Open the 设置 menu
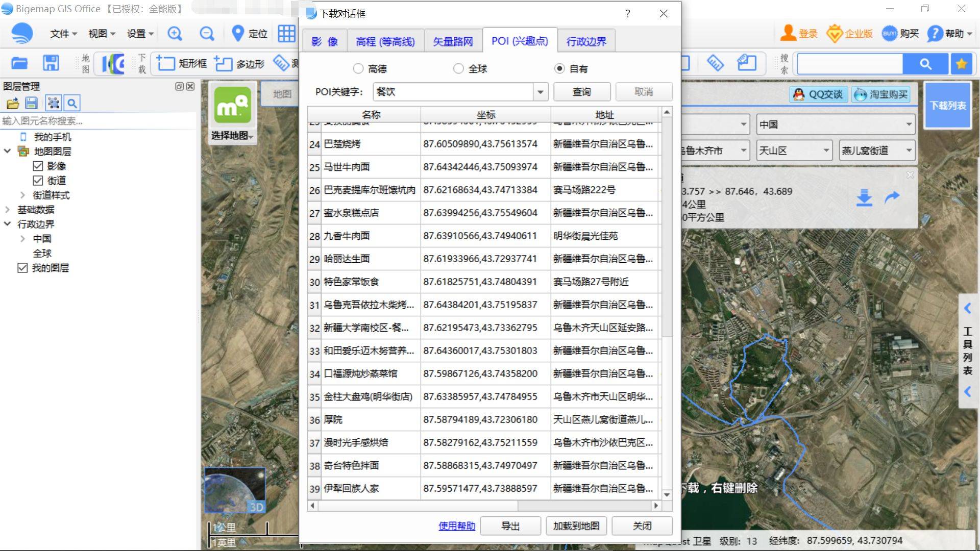 (x=140, y=34)
